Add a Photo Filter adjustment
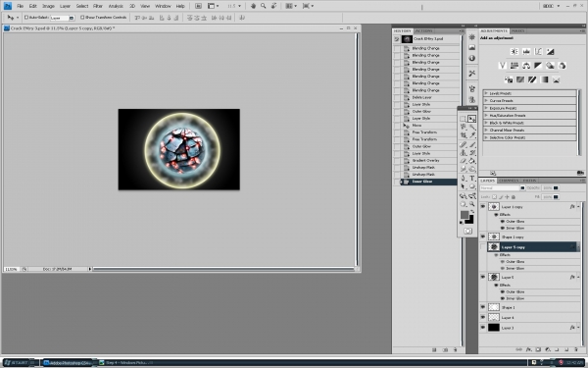 click(550, 66)
